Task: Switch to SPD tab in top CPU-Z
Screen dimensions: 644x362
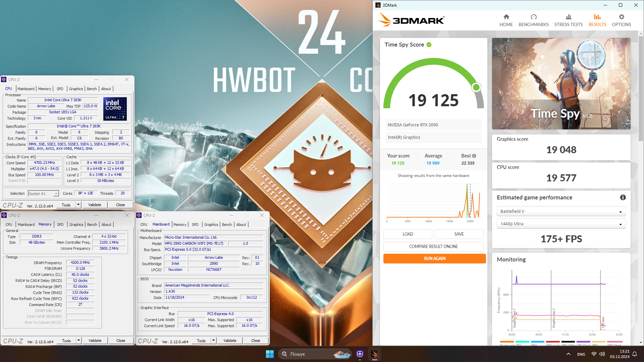Action: click(x=60, y=89)
